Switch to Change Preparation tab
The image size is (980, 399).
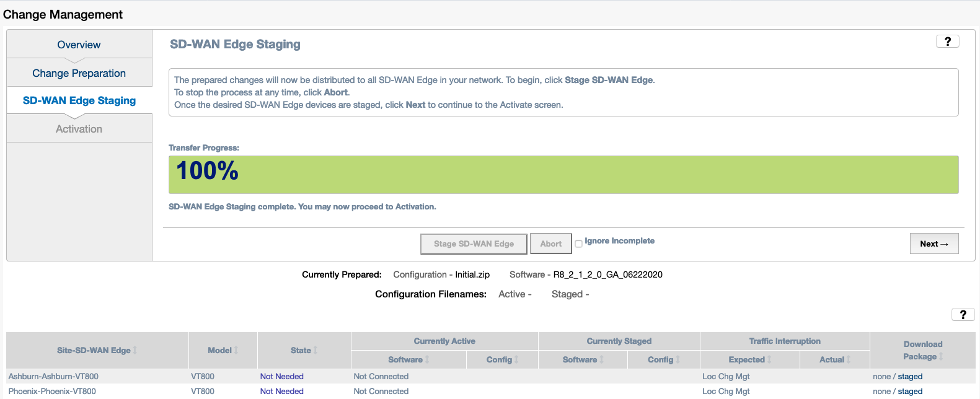[79, 73]
